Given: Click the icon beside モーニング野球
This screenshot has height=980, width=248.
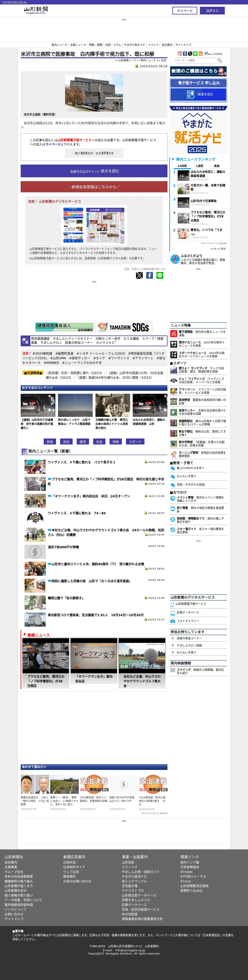Looking at the screenshot, I should 174,454.
